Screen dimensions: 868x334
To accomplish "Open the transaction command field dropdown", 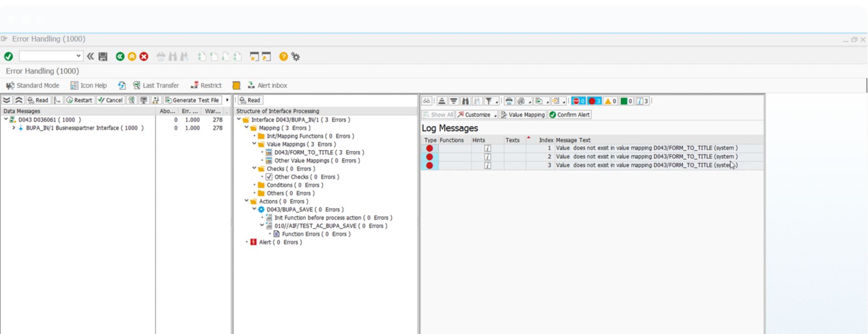I will tap(78, 56).
